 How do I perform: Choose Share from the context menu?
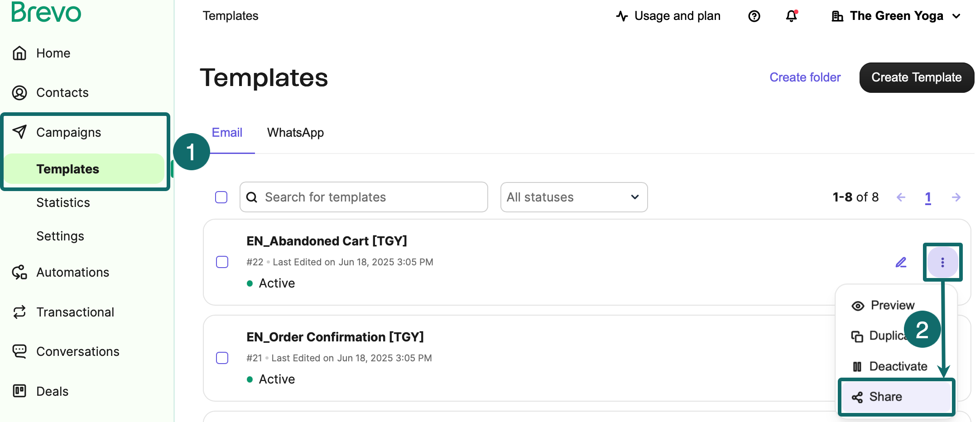[x=885, y=397]
